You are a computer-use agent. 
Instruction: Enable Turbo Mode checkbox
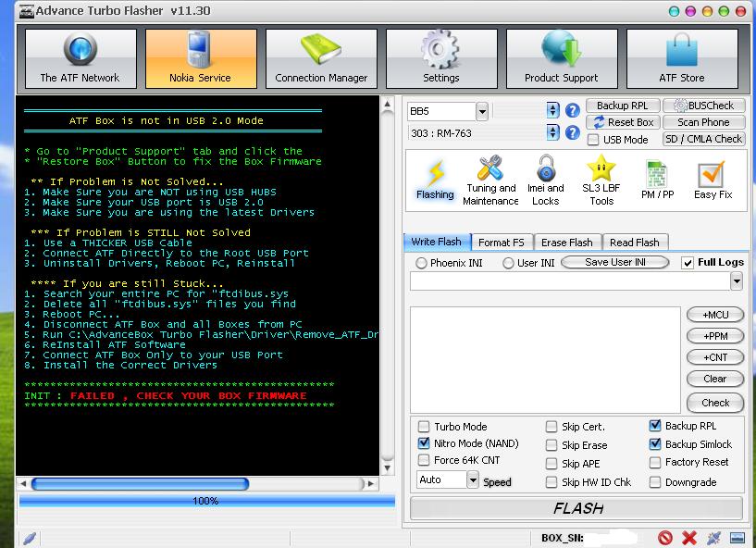pos(423,427)
